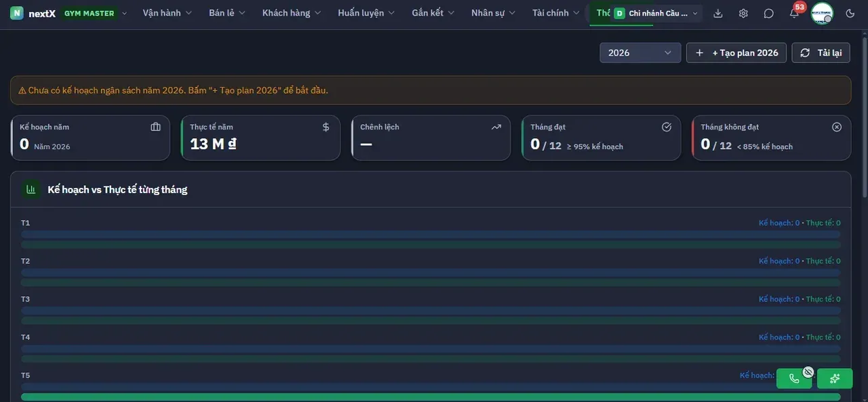
Task: Open the settings gear icon
Action: tap(743, 14)
